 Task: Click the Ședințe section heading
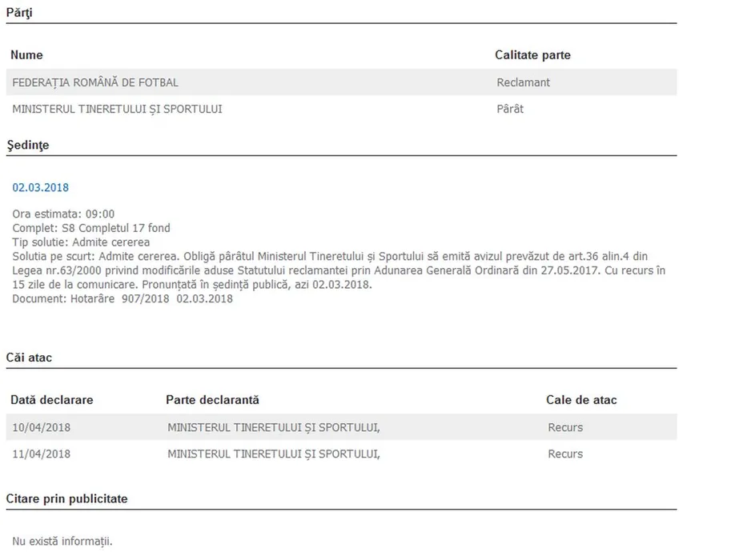[x=27, y=146]
